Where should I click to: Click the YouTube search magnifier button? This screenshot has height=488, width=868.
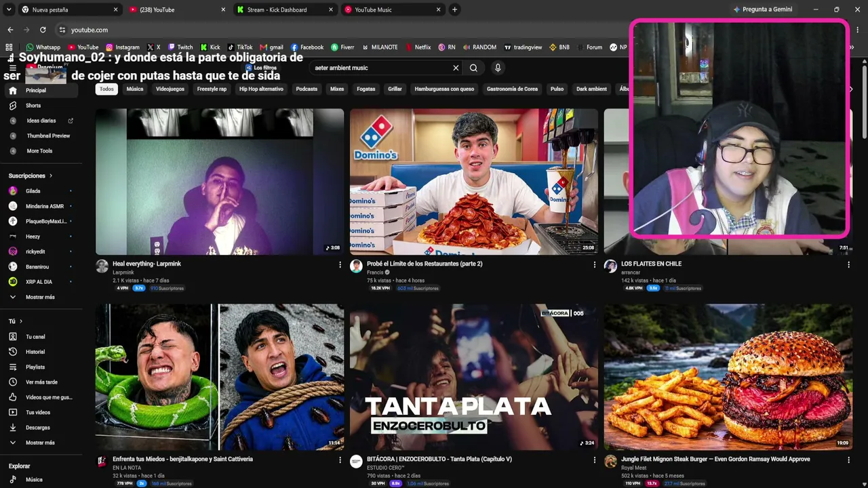point(473,68)
